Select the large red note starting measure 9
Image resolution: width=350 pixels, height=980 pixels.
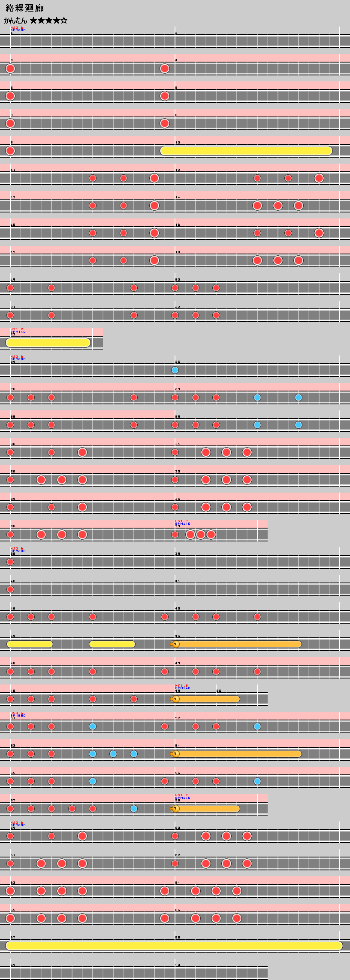[10, 151]
